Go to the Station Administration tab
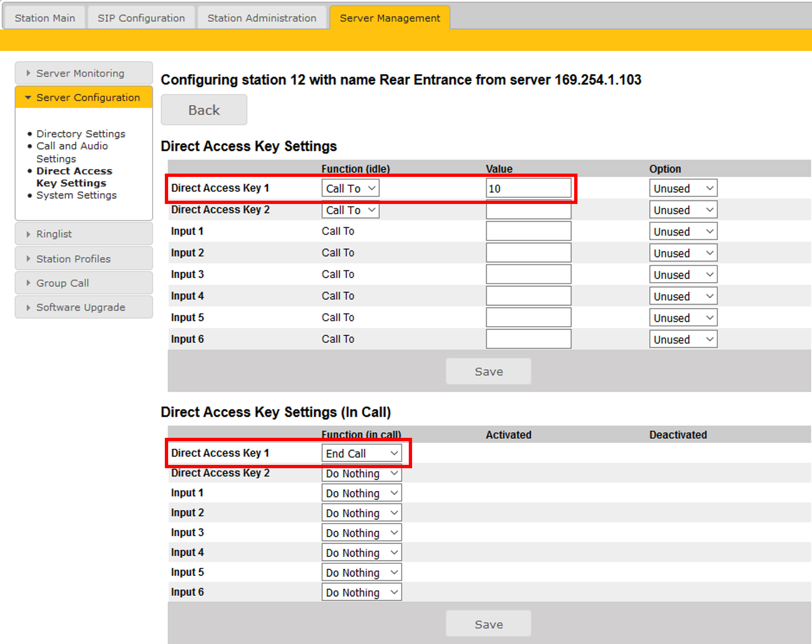812x644 pixels. click(262, 18)
